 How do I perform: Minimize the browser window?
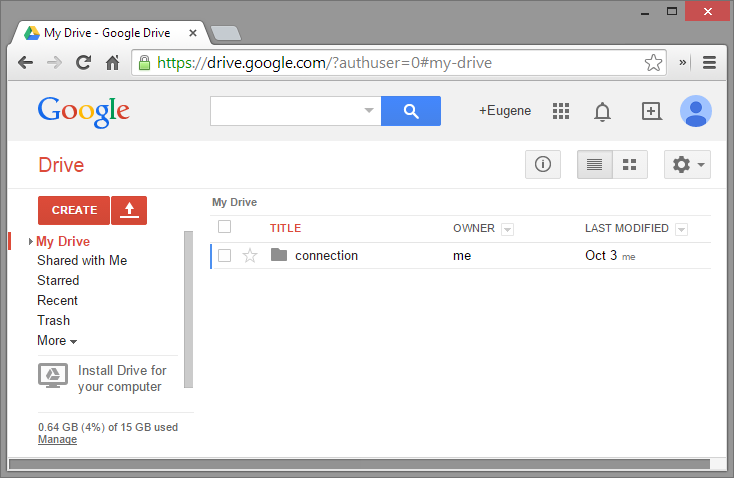pos(645,13)
